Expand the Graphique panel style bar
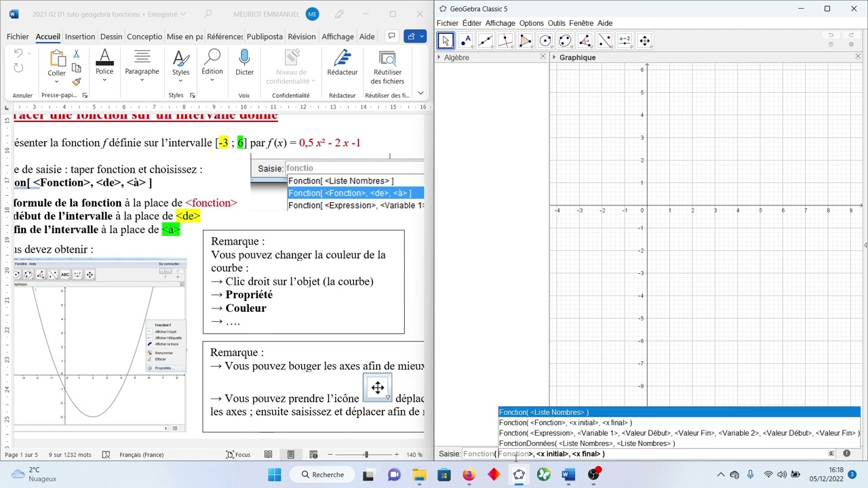The width and height of the screenshot is (868, 488). pyautogui.click(x=554, y=58)
